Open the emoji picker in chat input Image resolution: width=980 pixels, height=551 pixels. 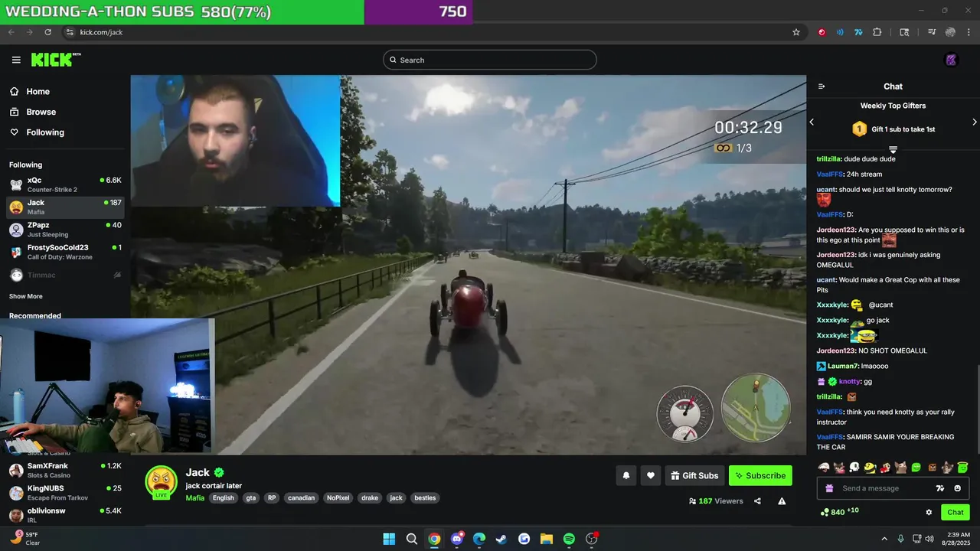(958, 488)
